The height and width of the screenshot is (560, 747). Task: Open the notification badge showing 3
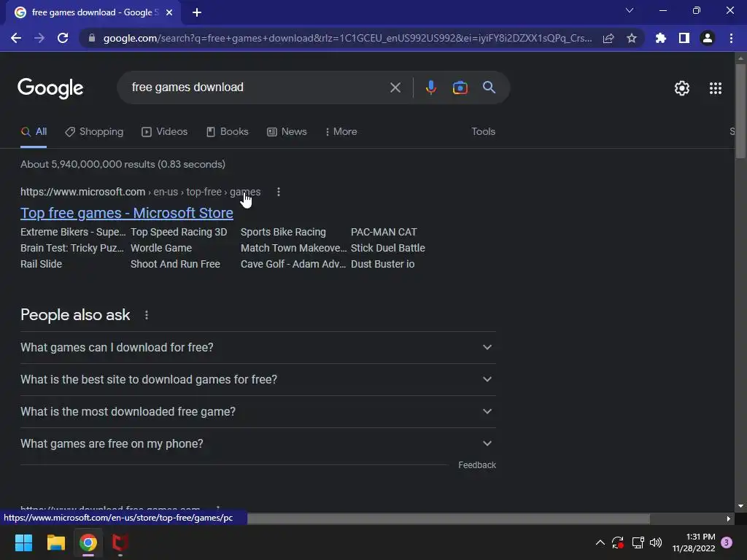[x=727, y=542]
